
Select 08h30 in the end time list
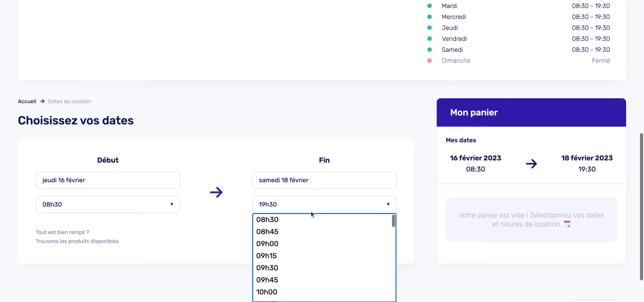(322, 220)
